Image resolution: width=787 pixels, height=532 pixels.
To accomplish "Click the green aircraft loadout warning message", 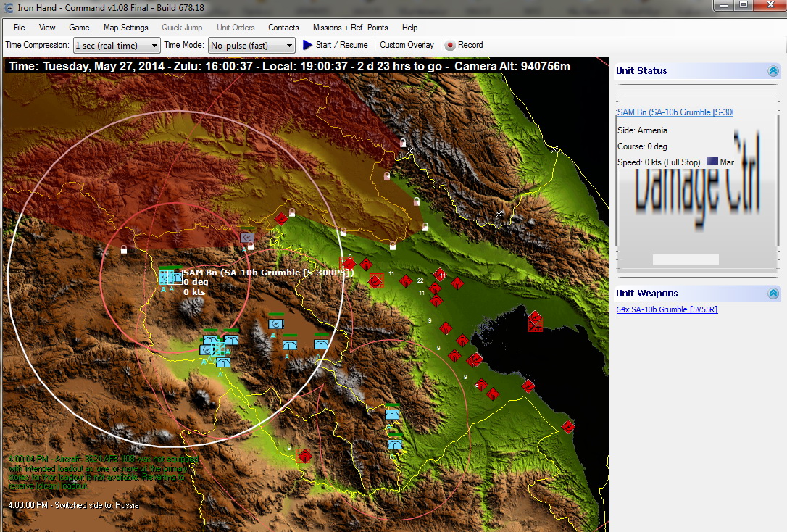I will click(104, 473).
